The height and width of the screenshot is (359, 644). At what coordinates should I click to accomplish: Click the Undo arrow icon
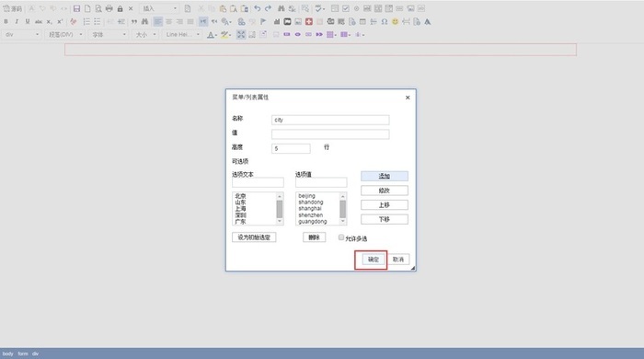[x=257, y=8]
